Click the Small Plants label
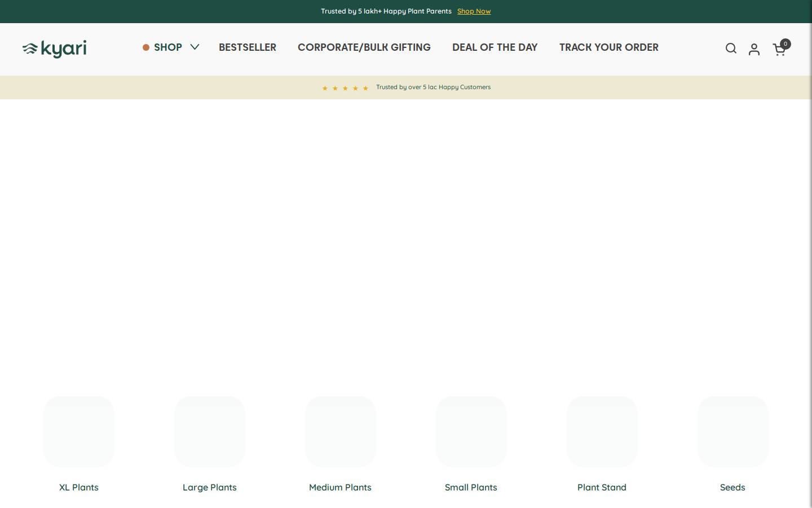812x508 pixels. tap(471, 487)
